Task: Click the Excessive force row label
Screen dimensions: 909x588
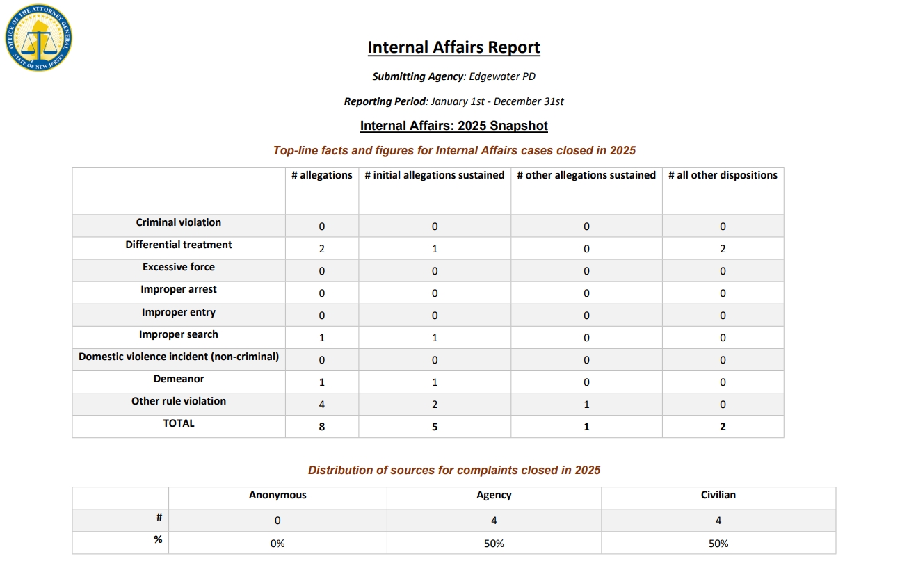Action: point(179,267)
